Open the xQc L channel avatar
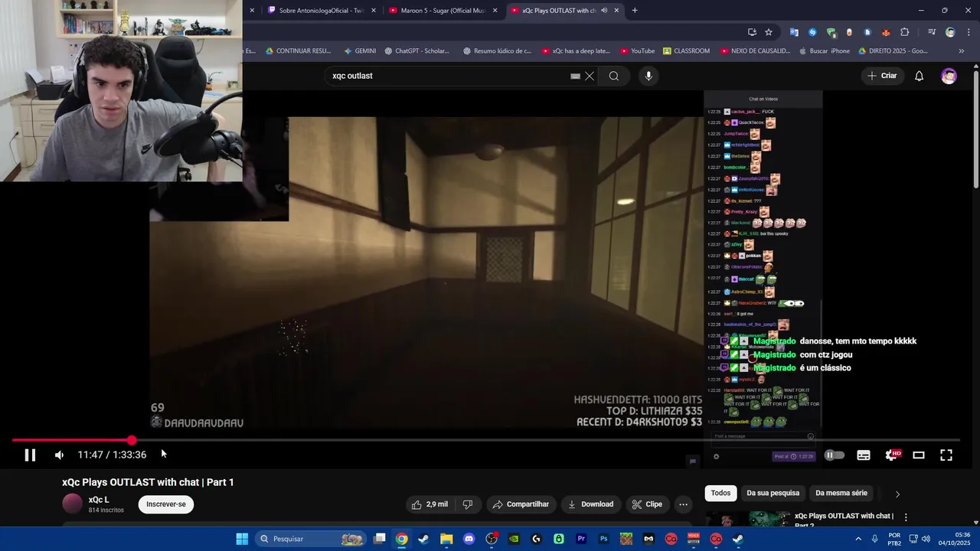 click(x=72, y=504)
